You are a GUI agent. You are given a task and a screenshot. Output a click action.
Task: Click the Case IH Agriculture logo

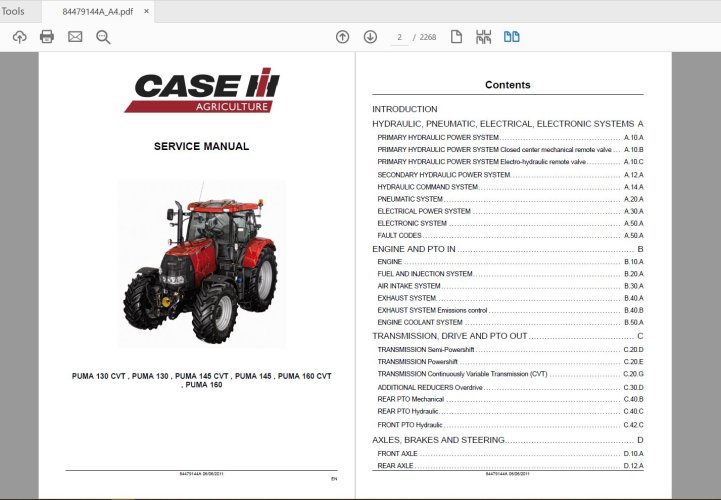coord(202,90)
